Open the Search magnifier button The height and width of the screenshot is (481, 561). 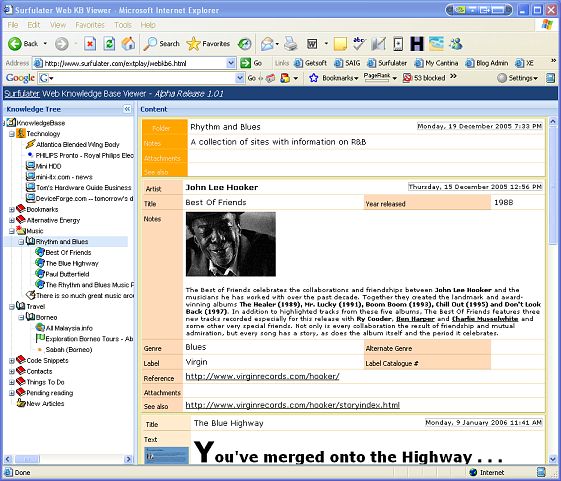[161, 44]
